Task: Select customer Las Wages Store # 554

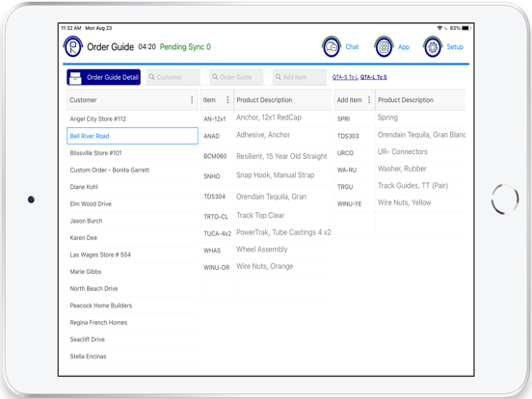Action: [x=132, y=254]
